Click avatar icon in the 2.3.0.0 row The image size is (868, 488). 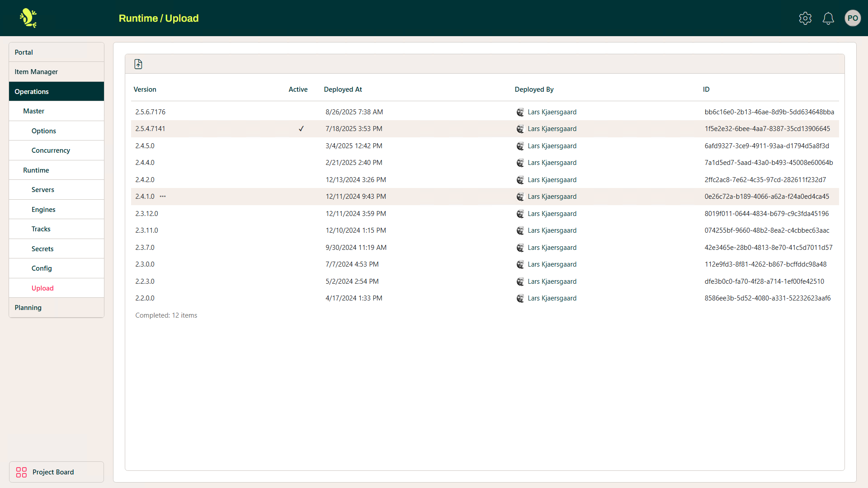(x=520, y=264)
